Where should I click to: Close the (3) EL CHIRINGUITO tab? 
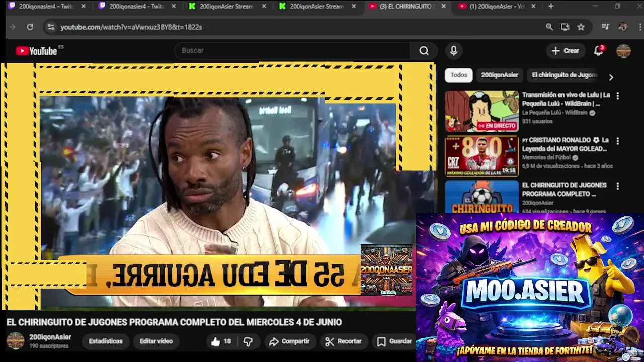[443, 6]
